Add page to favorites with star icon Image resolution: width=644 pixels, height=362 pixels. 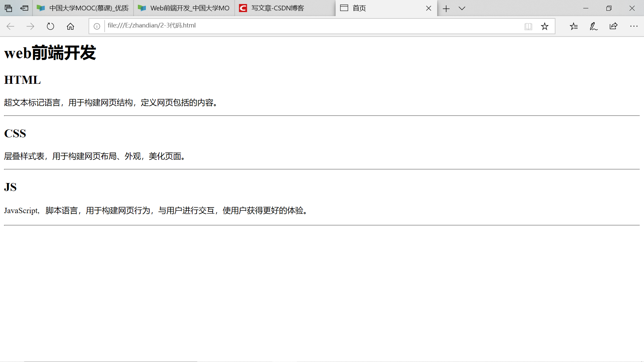pos(545,26)
